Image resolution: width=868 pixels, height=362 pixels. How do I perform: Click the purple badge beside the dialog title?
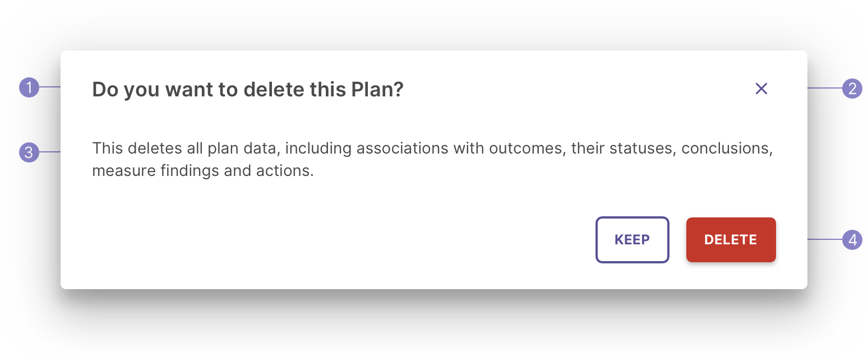coord(29,87)
